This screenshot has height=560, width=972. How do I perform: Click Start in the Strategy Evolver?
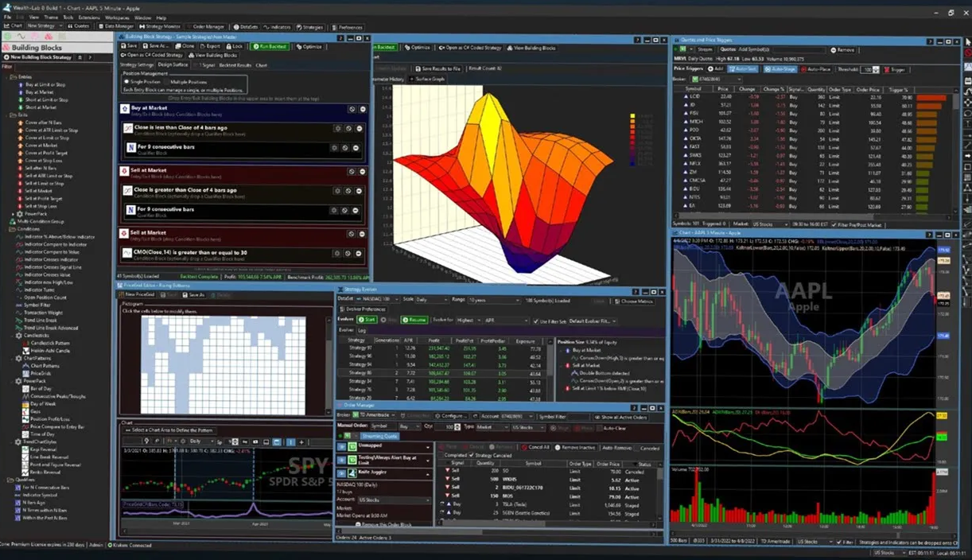[367, 320]
